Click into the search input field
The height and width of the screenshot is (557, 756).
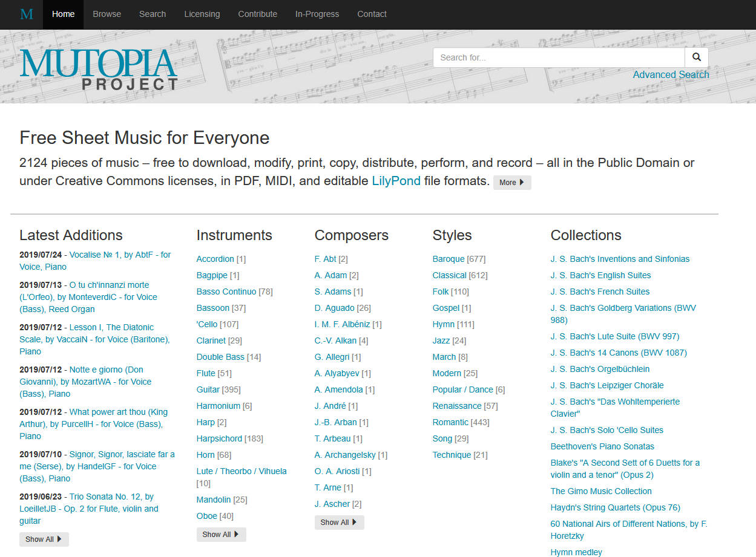557,57
